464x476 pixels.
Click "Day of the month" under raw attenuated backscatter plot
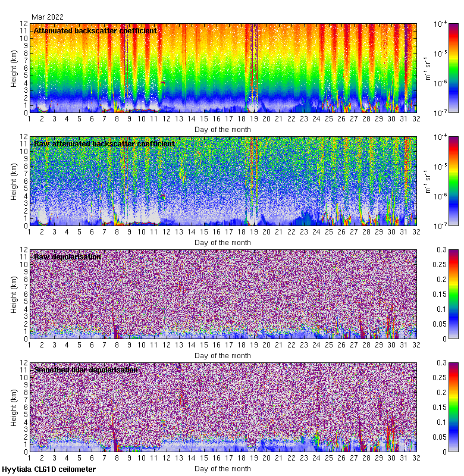point(222,243)
